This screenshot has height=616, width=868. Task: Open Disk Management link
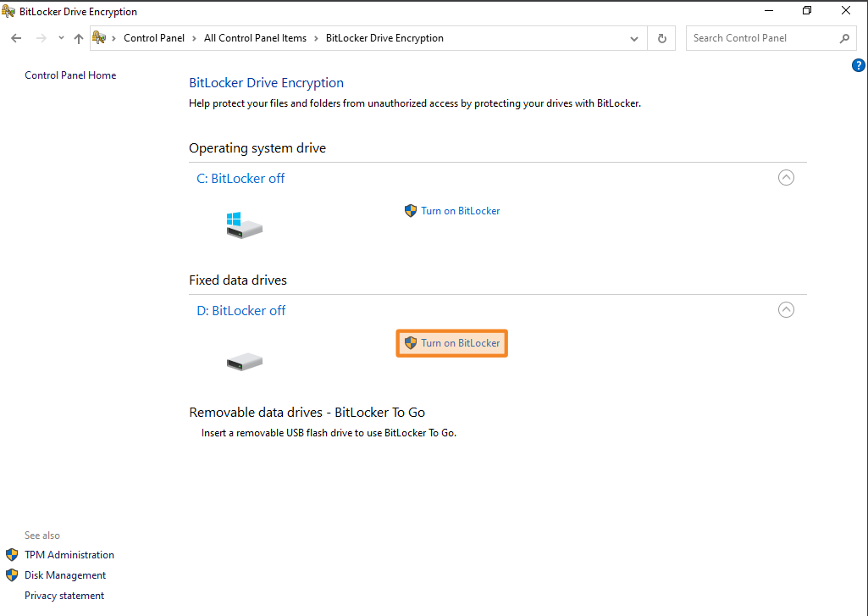point(65,575)
